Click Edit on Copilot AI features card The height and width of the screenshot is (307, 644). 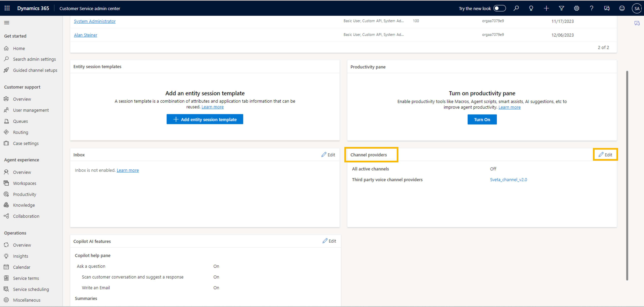pyautogui.click(x=329, y=241)
